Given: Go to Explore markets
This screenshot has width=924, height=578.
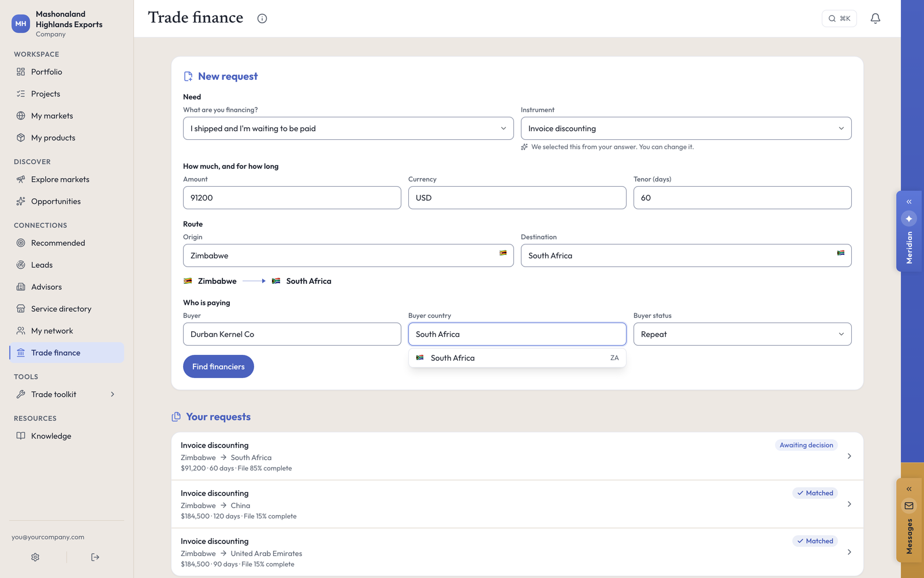Looking at the screenshot, I should 67,179.
